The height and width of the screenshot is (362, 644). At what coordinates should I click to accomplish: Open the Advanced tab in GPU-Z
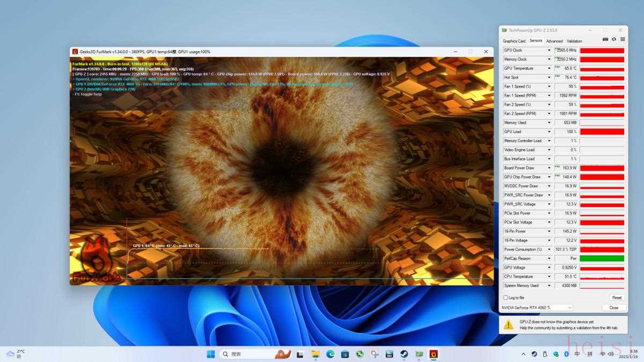[x=554, y=41]
